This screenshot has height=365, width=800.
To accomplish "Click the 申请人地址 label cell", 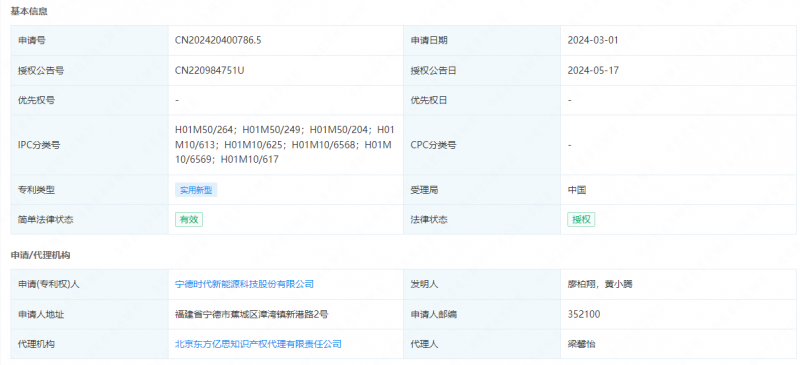I will [x=89, y=314].
